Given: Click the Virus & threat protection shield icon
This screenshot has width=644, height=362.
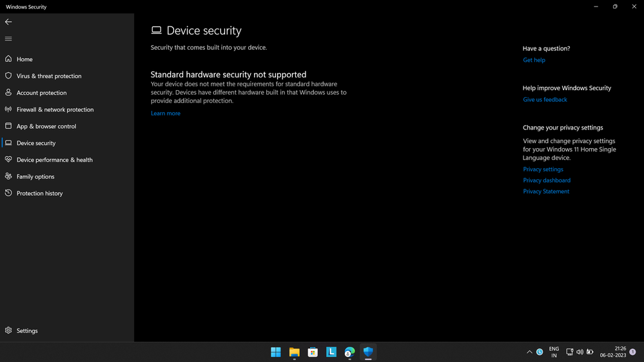Looking at the screenshot, I should [8, 75].
